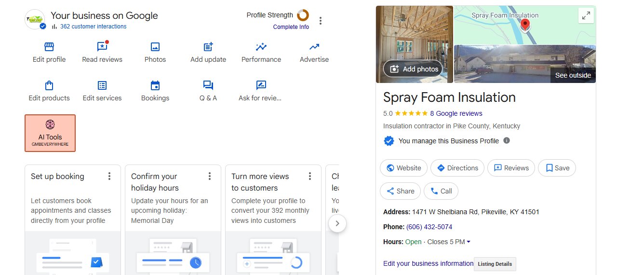Click the red map location pin
644x275 pixels.
pyautogui.click(x=525, y=26)
